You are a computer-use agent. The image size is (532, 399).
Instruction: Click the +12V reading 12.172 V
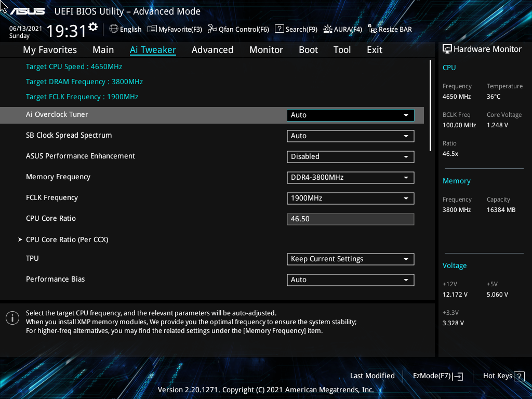pos(455,295)
